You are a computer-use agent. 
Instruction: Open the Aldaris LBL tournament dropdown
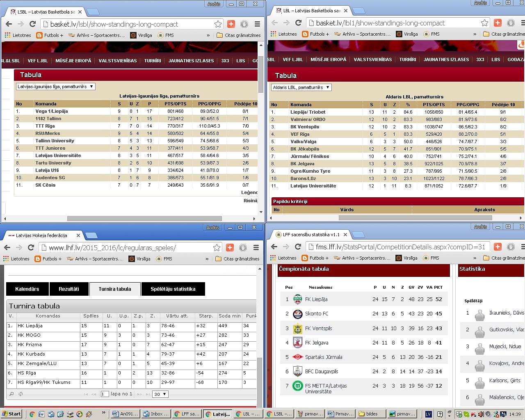pos(301,87)
